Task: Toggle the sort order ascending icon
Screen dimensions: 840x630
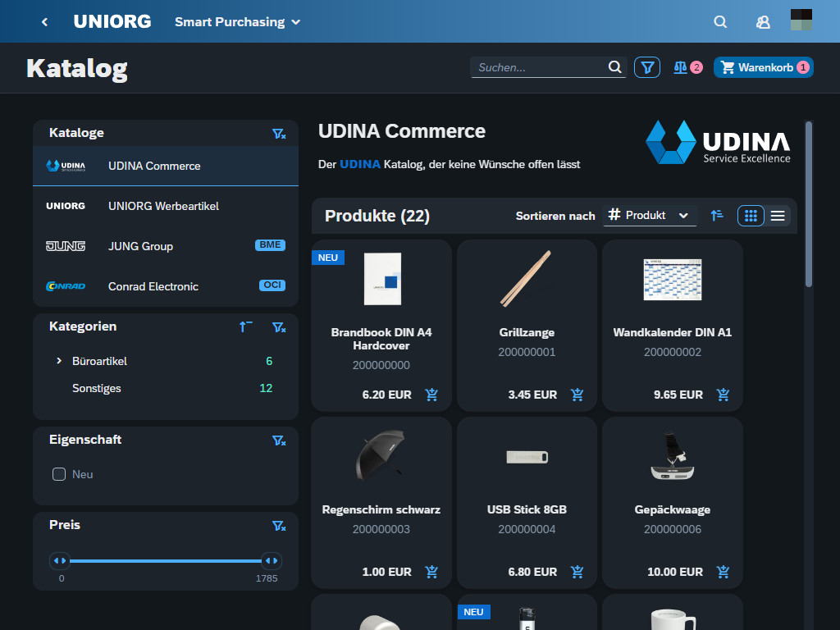Action: pos(717,216)
